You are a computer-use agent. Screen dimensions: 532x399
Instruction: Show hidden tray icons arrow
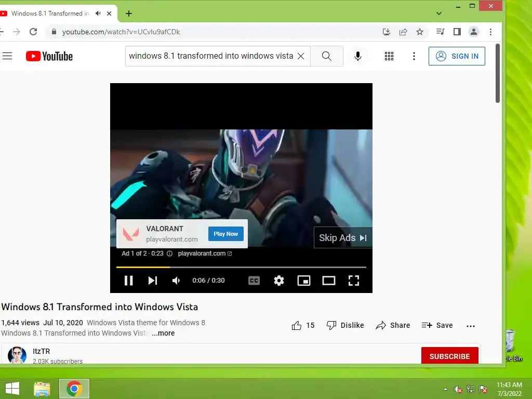click(445, 389)
